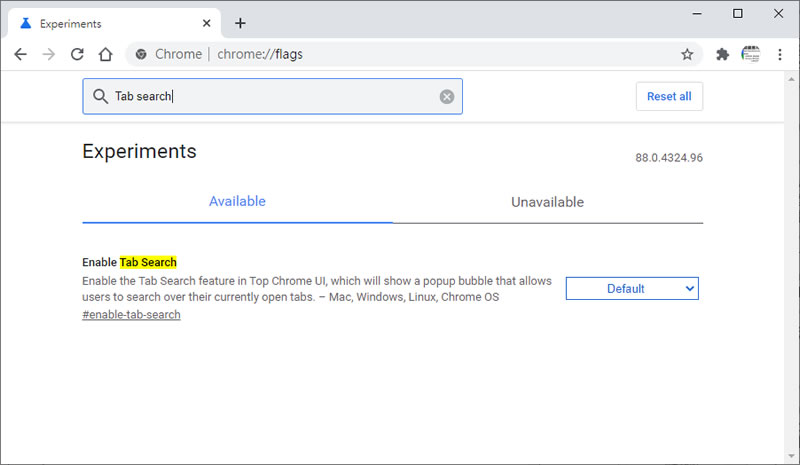Open the Extensions puzzle-piece menu
The width and height of the screenshot is (800, 465).
722,54
